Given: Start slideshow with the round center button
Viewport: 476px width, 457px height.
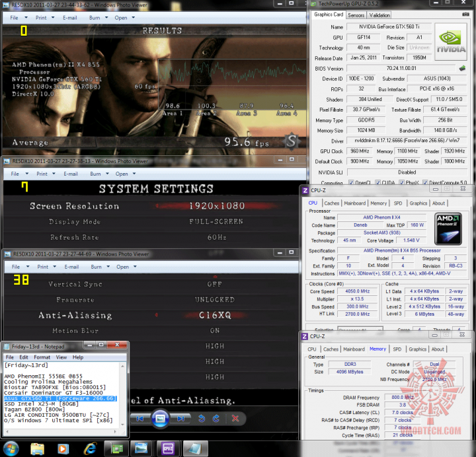Looking at the screenshot, I should pyautogui.click(x=160, y=419).
